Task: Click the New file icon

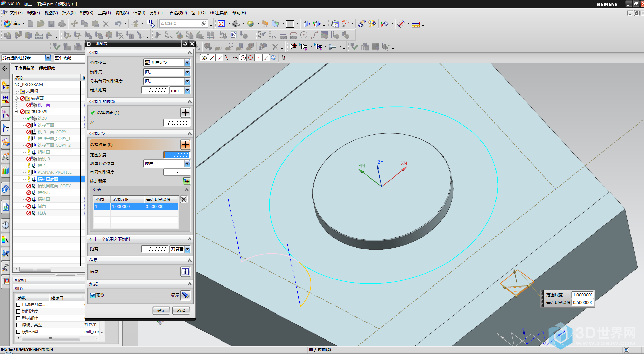Action: point(30,24)
